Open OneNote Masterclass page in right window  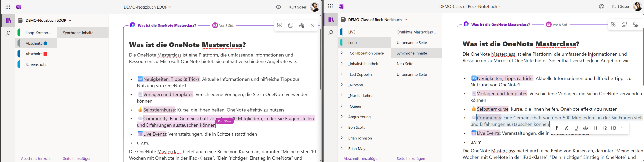pos(417,32)
